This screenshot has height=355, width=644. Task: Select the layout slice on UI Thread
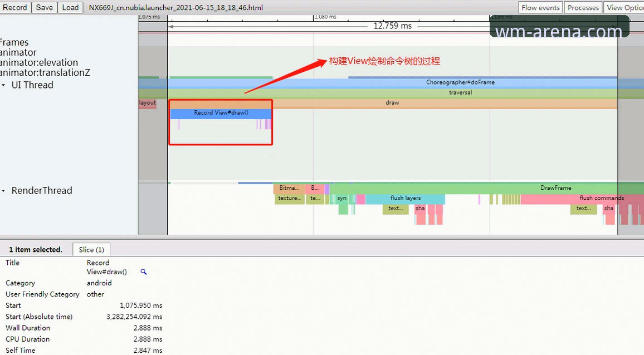pyautogui.click(x=148, y=103)
